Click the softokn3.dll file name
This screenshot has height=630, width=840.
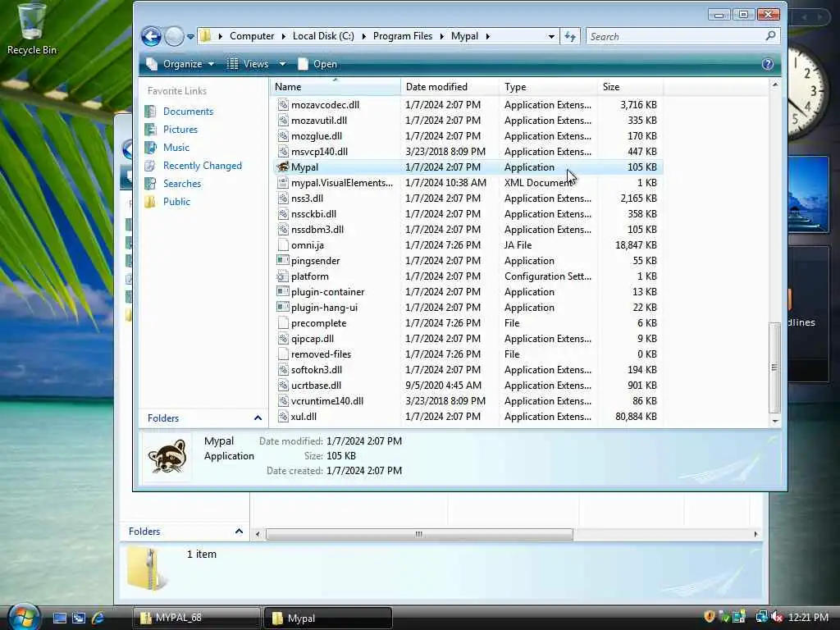317,370
